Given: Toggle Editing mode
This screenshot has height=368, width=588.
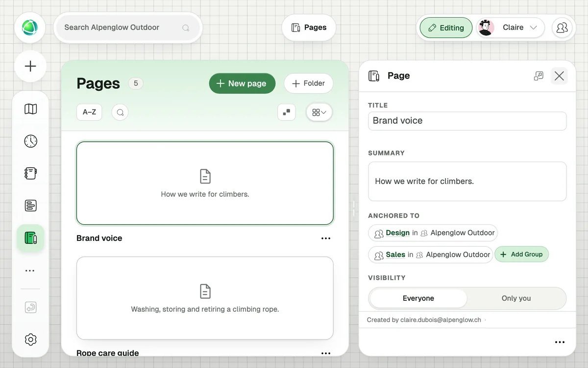Looking at the screenshot, I should pos(446,28).
